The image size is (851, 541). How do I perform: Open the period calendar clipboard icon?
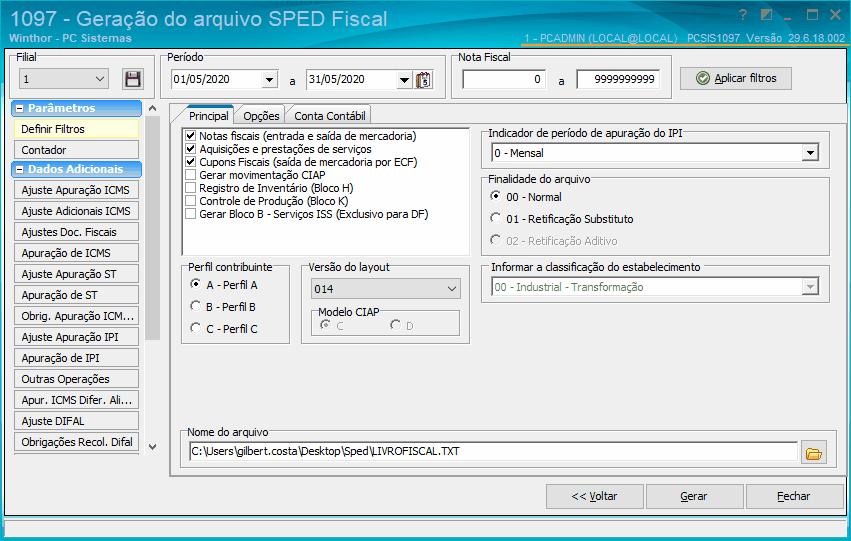pos(423,80)
